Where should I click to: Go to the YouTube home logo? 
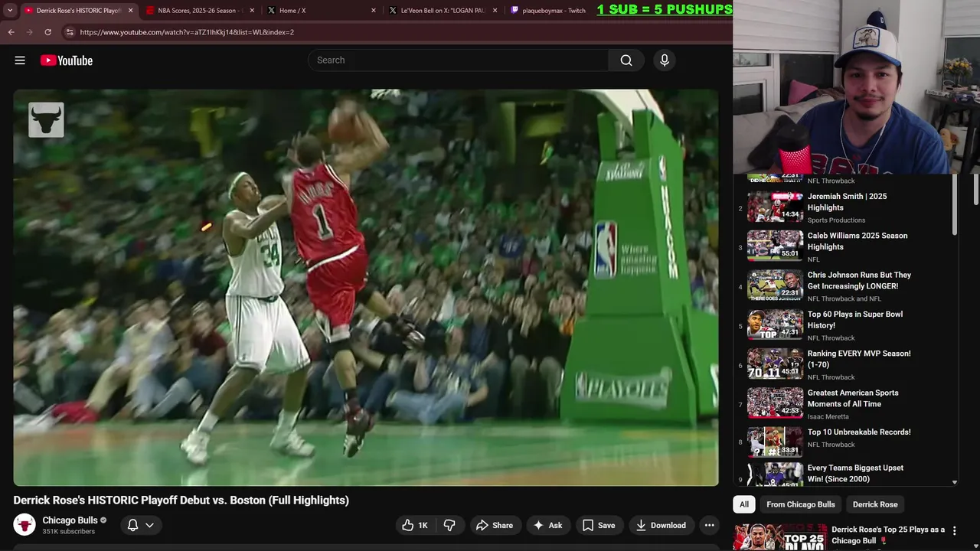[67, 60]
